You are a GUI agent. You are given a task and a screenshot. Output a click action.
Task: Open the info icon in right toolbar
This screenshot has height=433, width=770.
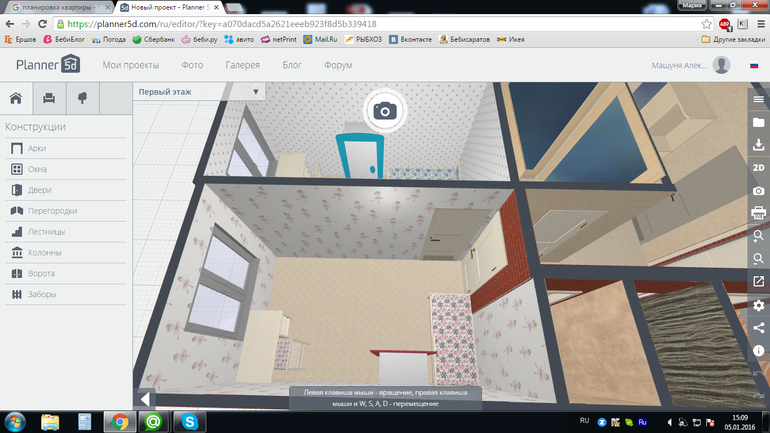pyautogui.click(x=759, y=350)
